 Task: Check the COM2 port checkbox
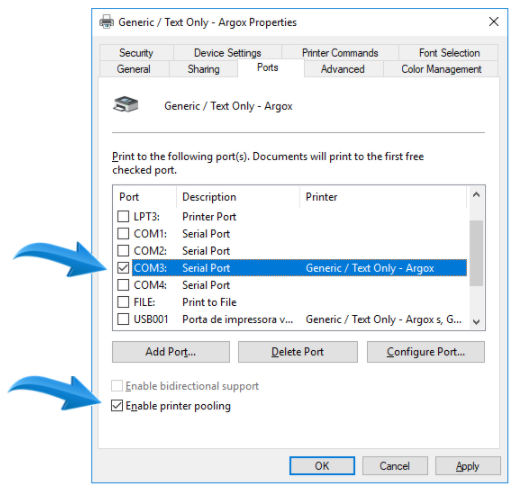pos(123,250)
